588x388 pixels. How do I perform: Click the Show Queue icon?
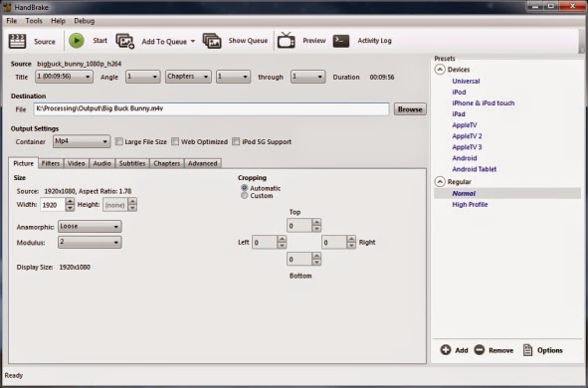[x=212, y=41]
